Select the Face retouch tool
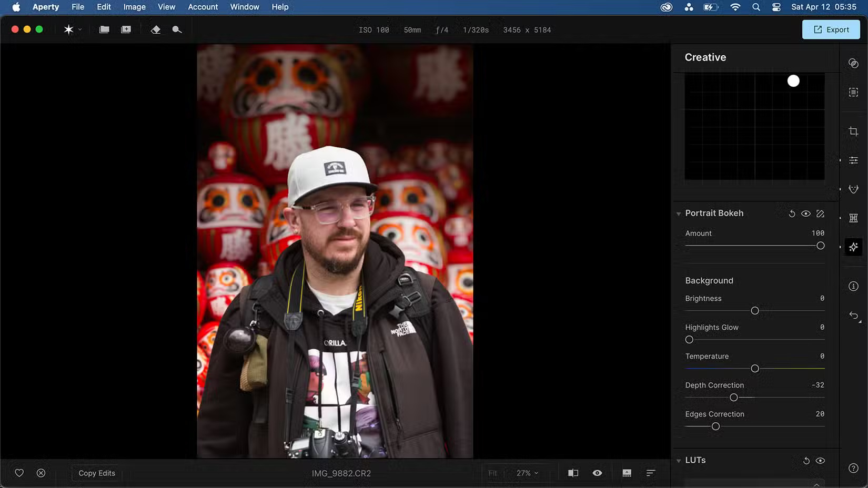The height and width of the screenshot is (488, 868). [853, 189]
